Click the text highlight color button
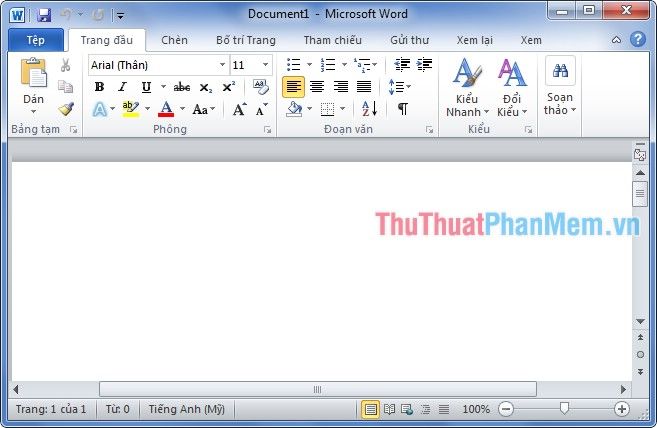The height and width of the screenshot is (428, 657). tap(130, 109)
